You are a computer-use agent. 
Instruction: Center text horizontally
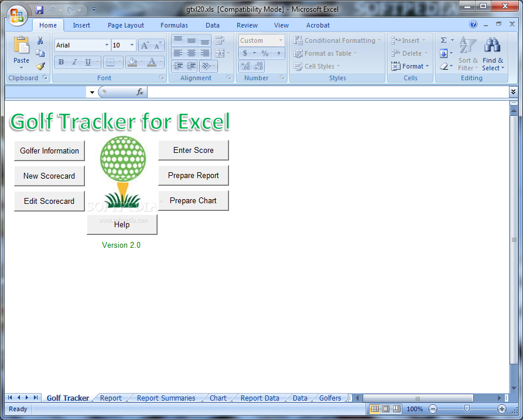pos(192,53)
